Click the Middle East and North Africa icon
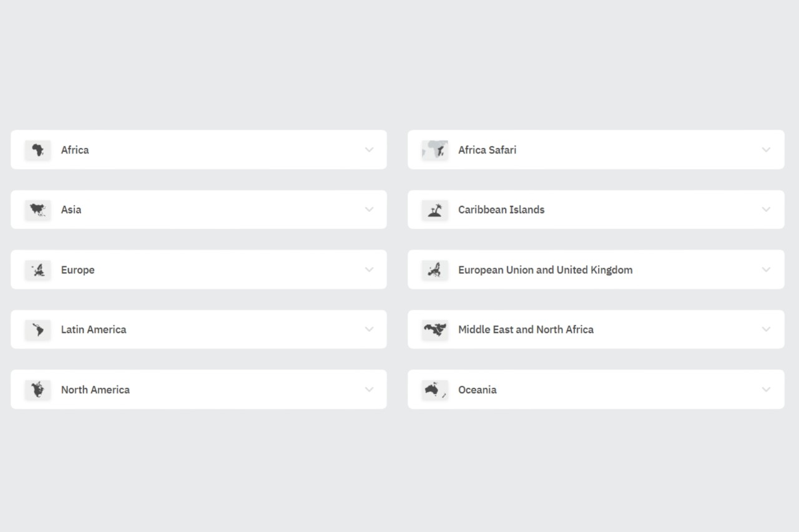799x532 pixels. tap(434, 330)
